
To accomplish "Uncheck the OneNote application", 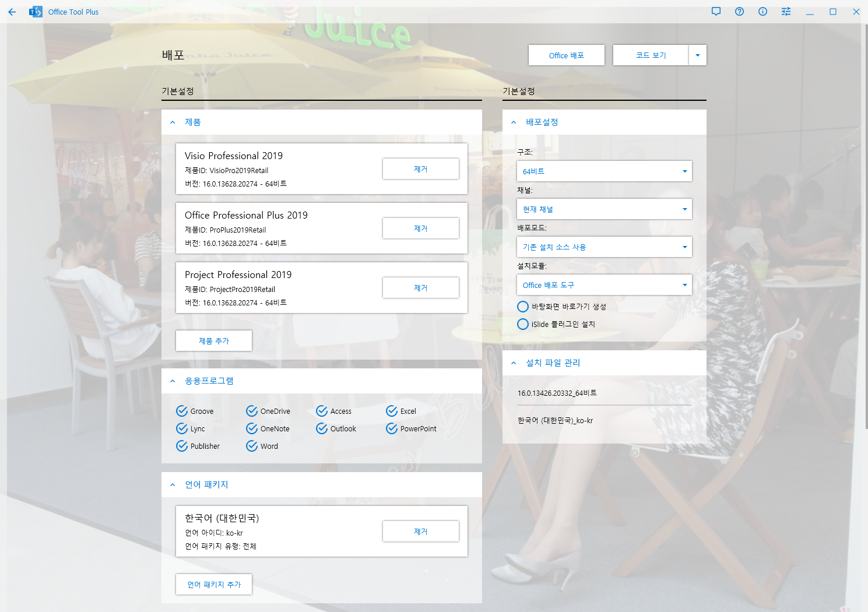I will click(252, 428).
